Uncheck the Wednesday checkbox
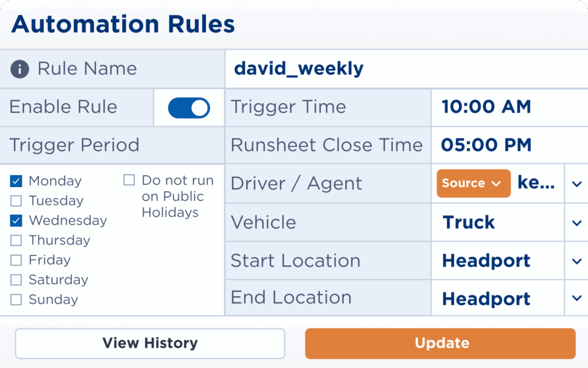 pos(17,220)
